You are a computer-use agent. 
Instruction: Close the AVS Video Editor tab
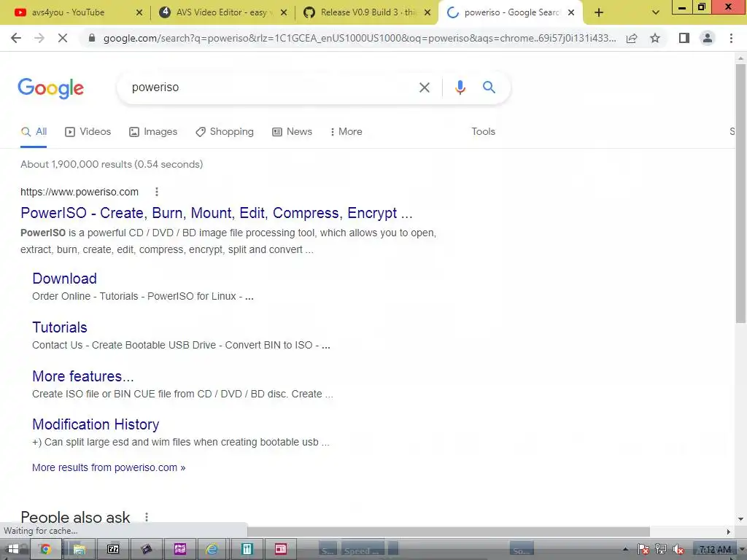284,12
